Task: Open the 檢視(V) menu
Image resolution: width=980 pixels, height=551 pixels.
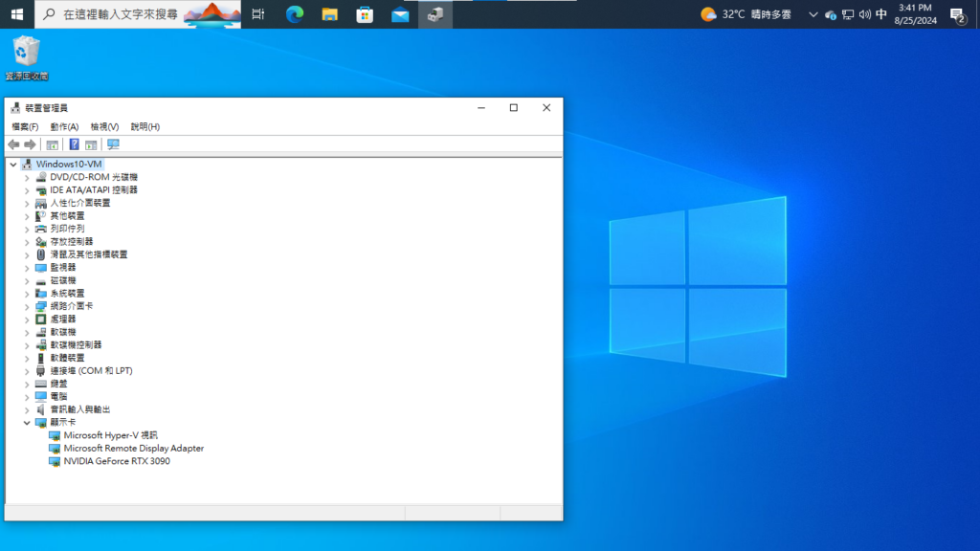Action: [x=104, y=127]
